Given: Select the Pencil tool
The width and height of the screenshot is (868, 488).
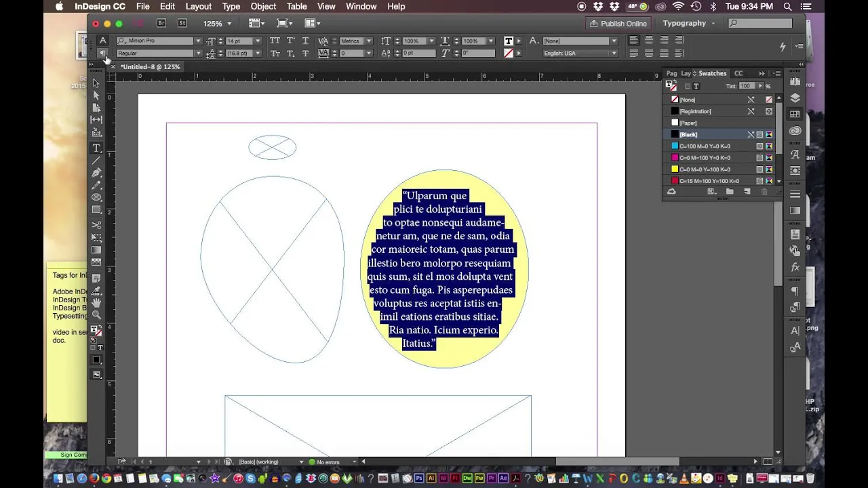Looking at the screenshot, I should [x=96, y=185].
